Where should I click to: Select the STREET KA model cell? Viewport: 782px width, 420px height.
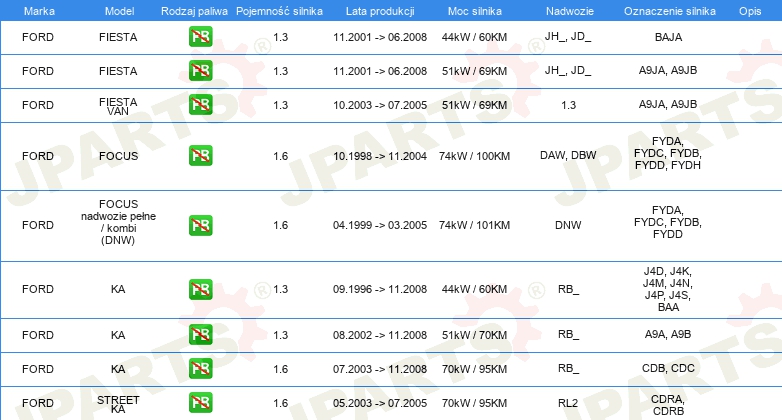pyautogui.click(x=118, y=404)
